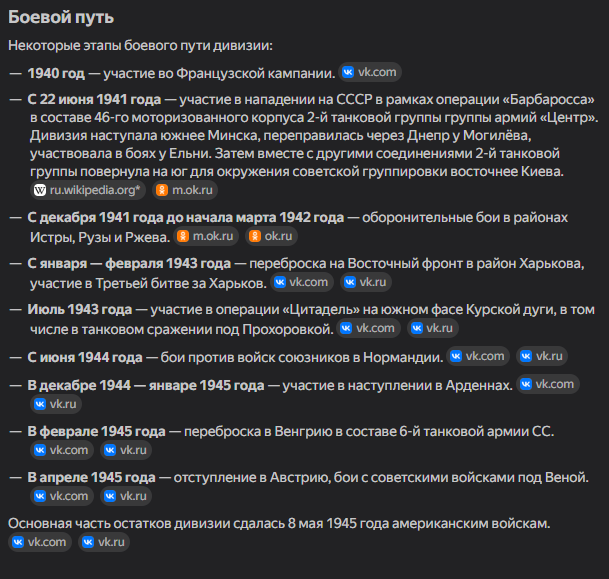Open vk.com source after French campaign line
The width and height of the screenshot is (609, 579).
[x=370, y=72]
